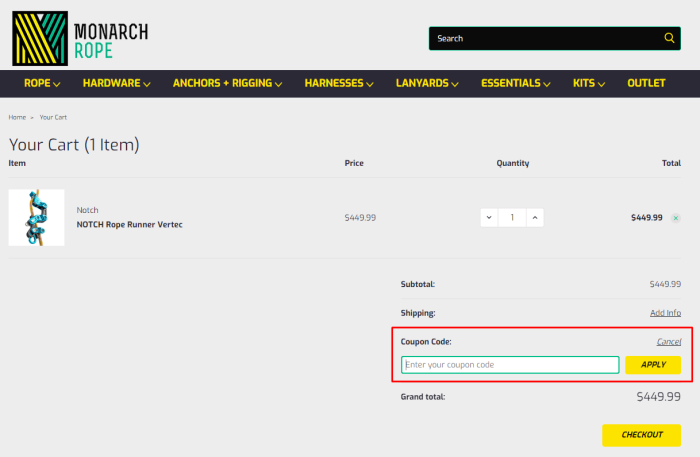Expand the KITS menu
The width and height of the screenshot is (700, 457).
tap(589, 83)
